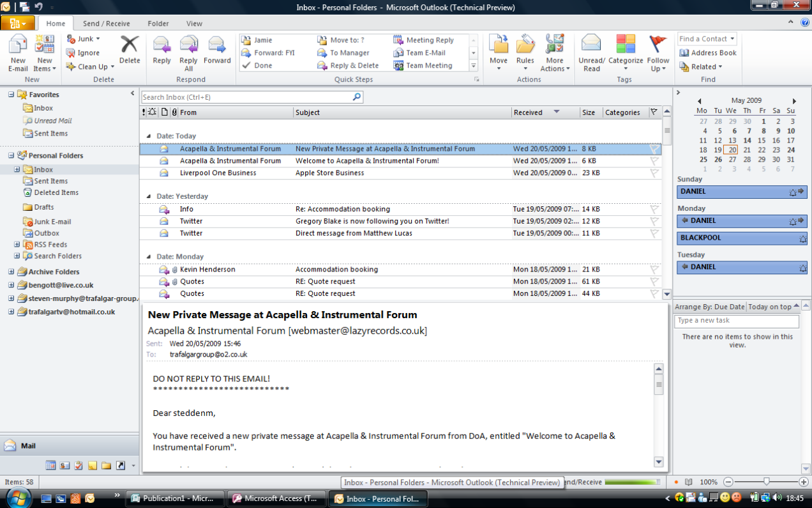This screenshot has height=508, width=812.
Task: Click the Ignore conversation button
Action: point(83,53)
